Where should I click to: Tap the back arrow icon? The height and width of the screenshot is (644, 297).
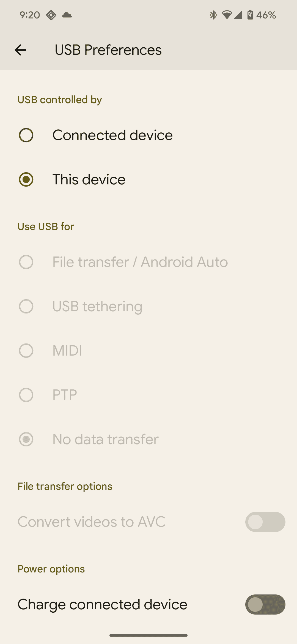tap(20, 50)
